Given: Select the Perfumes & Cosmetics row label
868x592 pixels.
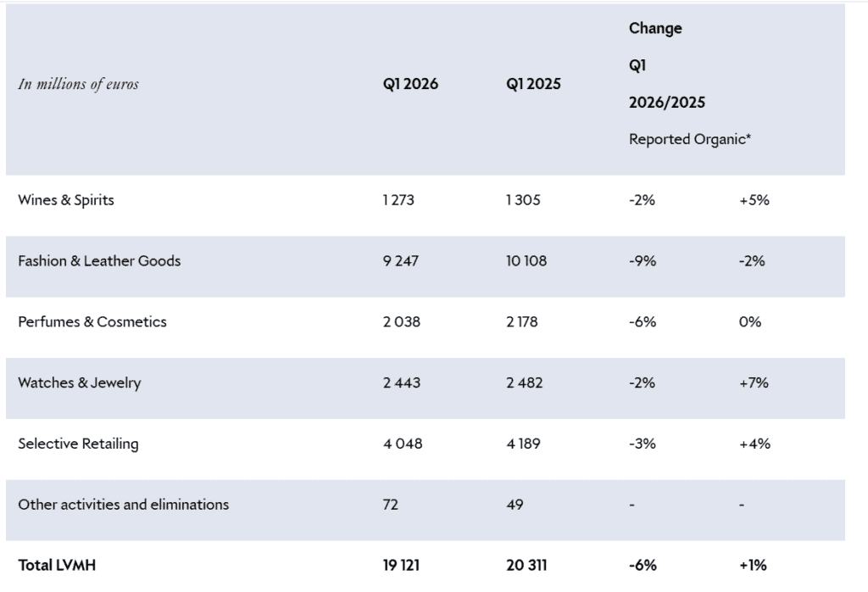Looking at the screenshot, I should pos(92,321).
